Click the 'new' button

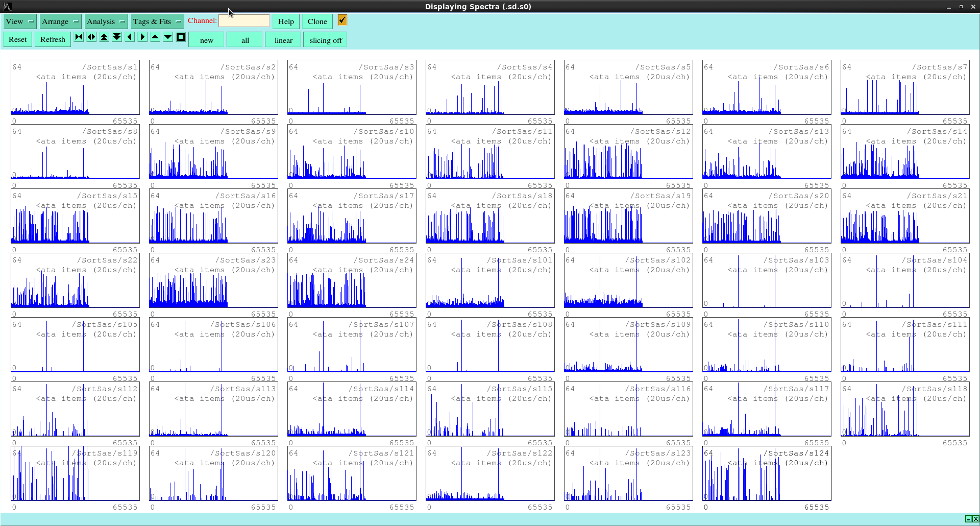pos(207,40)
